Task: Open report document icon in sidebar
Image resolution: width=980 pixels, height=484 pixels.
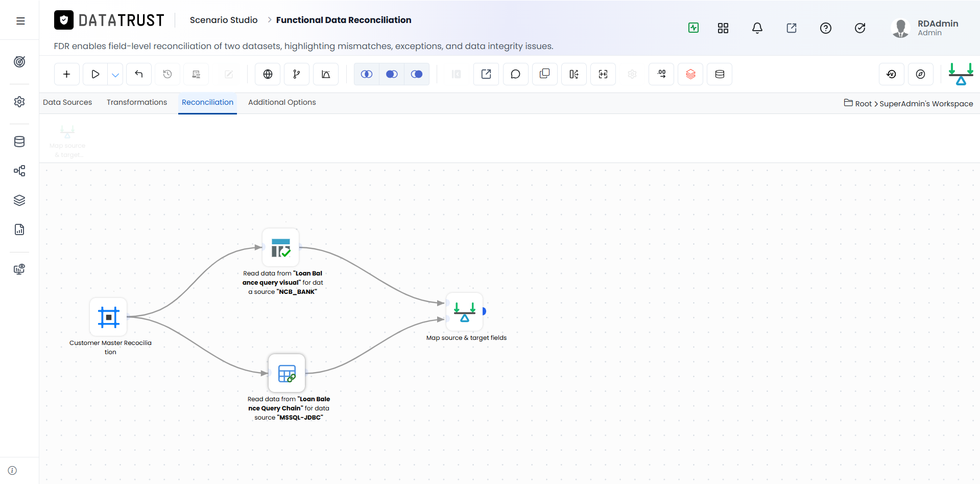Action: coord(19,229)
